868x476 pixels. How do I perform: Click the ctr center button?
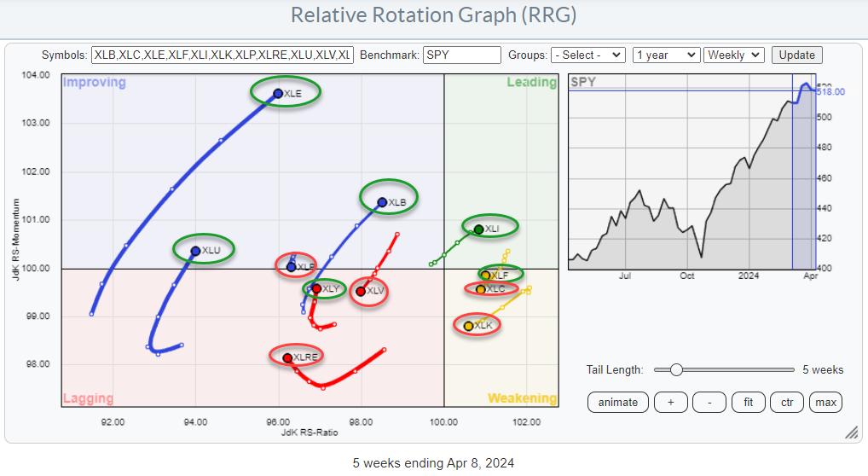(x=787, y=402)
